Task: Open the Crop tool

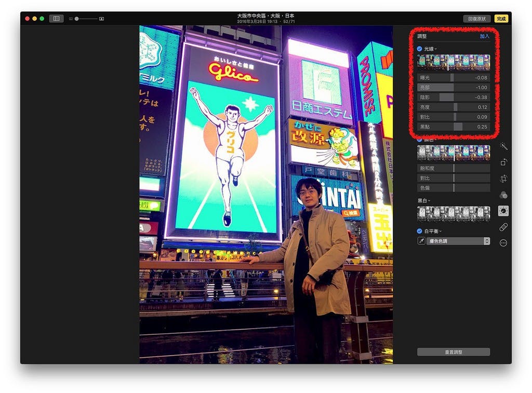Action: tap(503, 179)
